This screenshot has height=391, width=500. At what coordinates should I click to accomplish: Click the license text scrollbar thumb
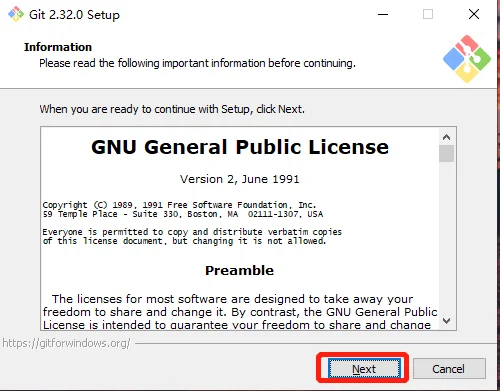click(x=446, y=153)
